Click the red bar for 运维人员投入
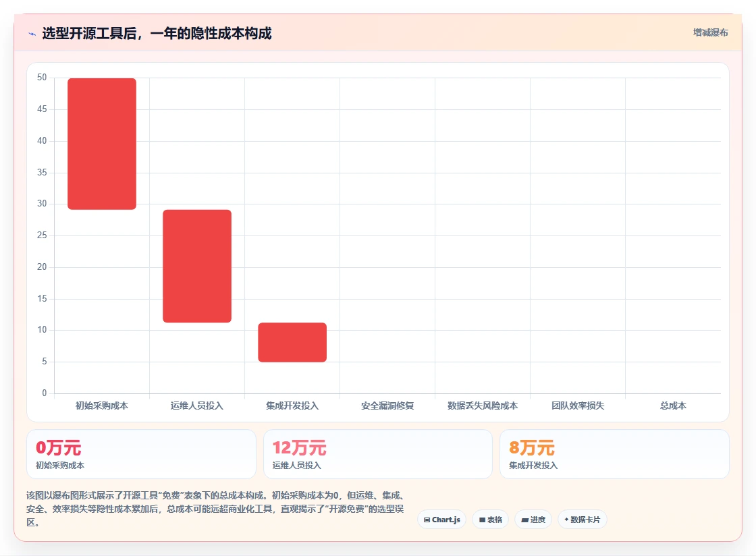This screenshot has height=556, width=756. pyautogui.click(x=197, y=266)
